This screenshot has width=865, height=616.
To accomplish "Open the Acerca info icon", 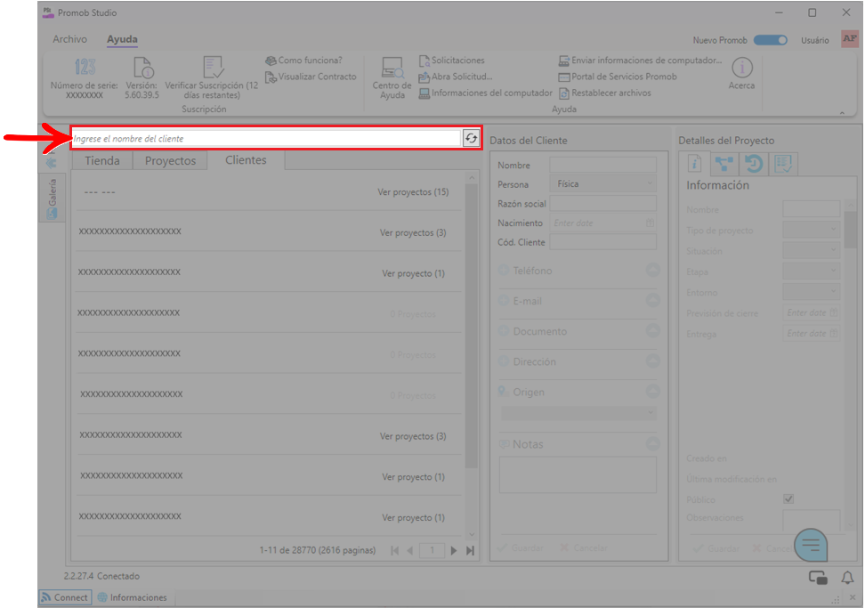I will (742, 68).
